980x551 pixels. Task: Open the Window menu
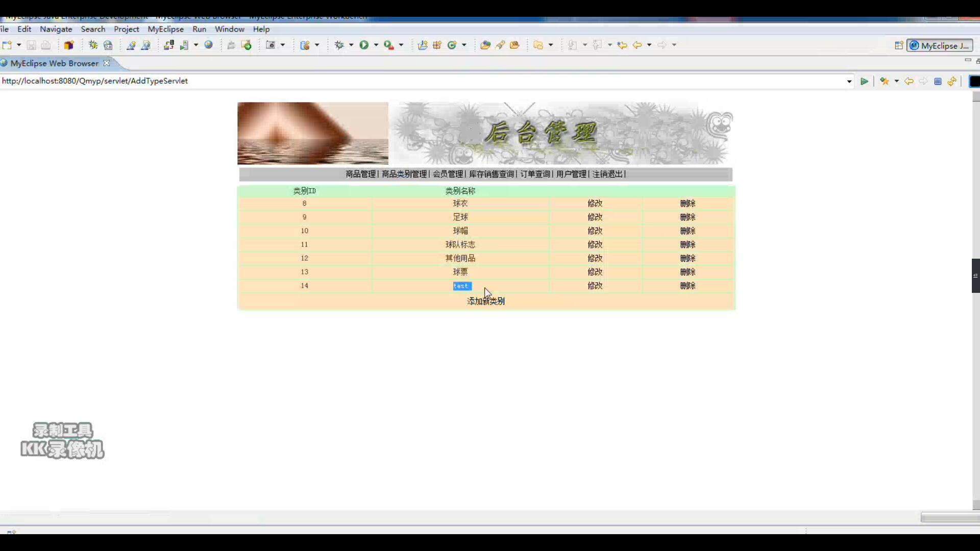[230, 29]
